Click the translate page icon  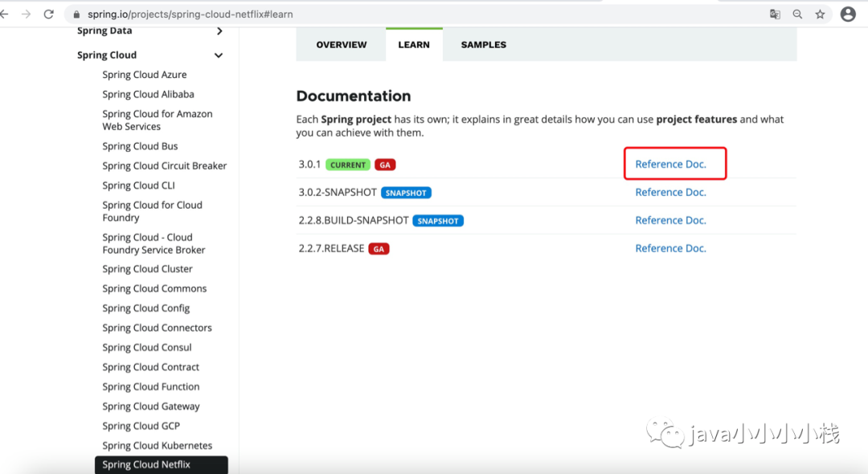point(775,14)
